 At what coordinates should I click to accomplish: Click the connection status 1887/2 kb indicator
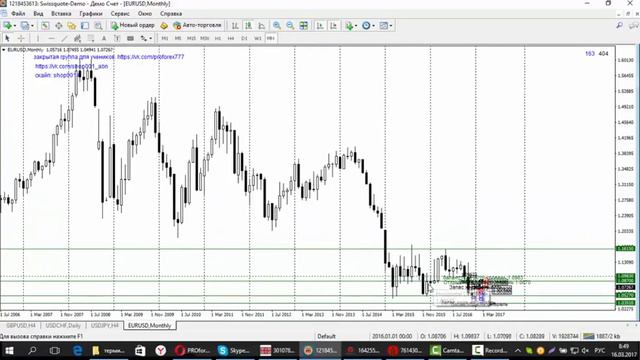click(x=602, y=336)
